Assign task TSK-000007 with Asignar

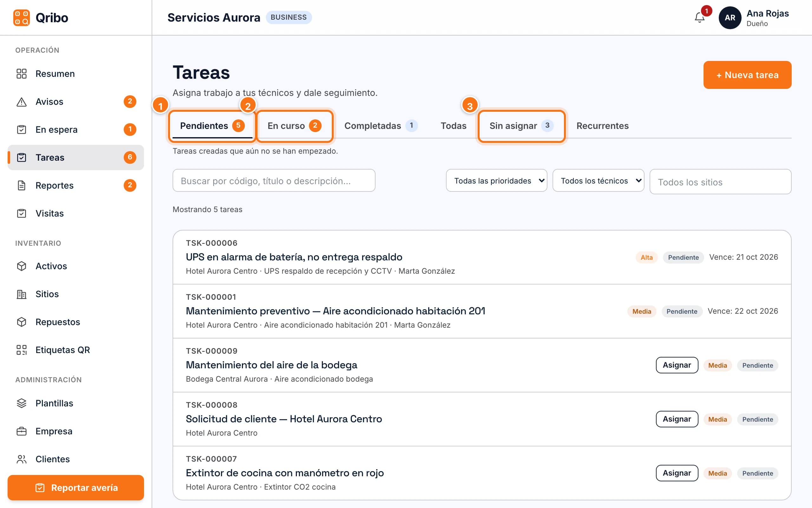[x=677, y=473]
